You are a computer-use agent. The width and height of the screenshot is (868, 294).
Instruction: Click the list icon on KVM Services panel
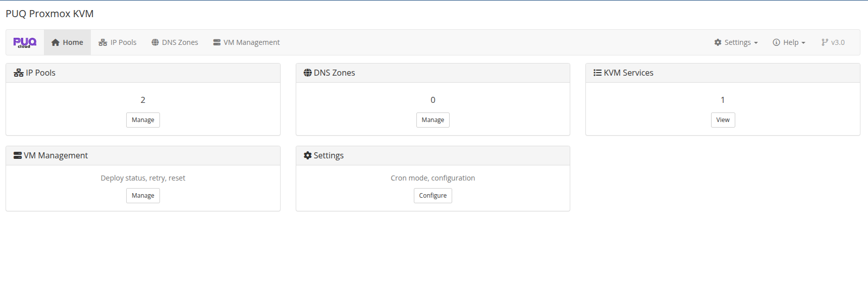tap(597, 72)
